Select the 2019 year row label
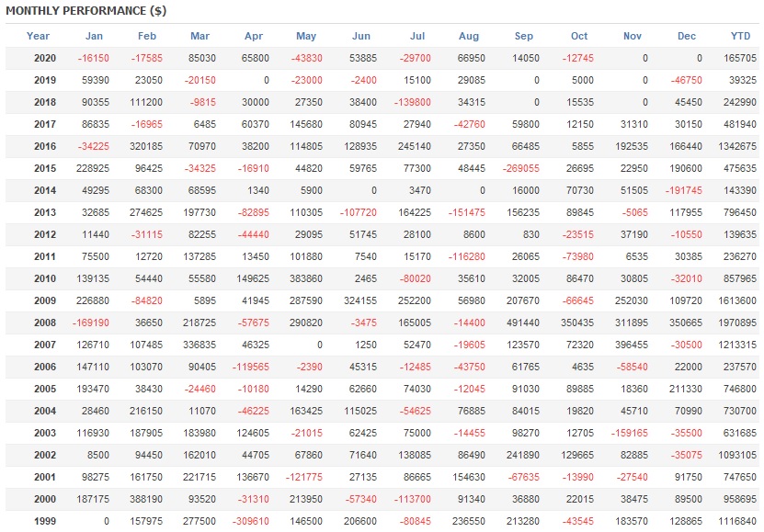The width and height of the screenshot is (764, 532). 45,80
